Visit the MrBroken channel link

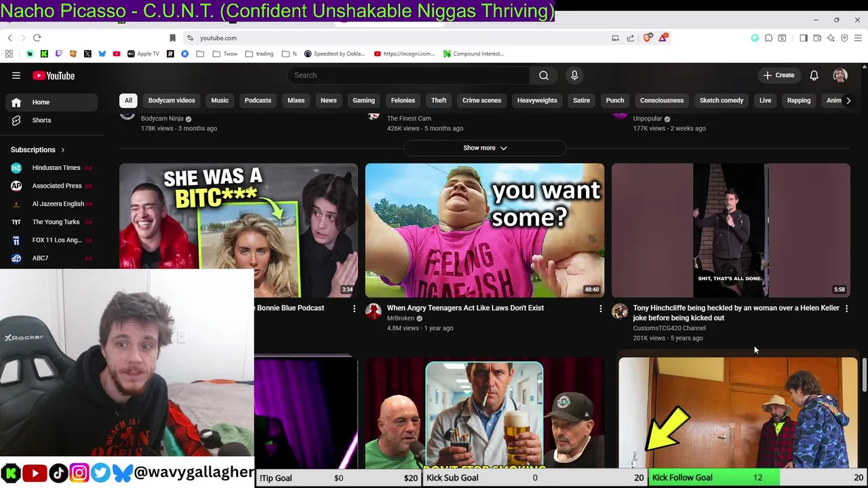coord(401,319)
